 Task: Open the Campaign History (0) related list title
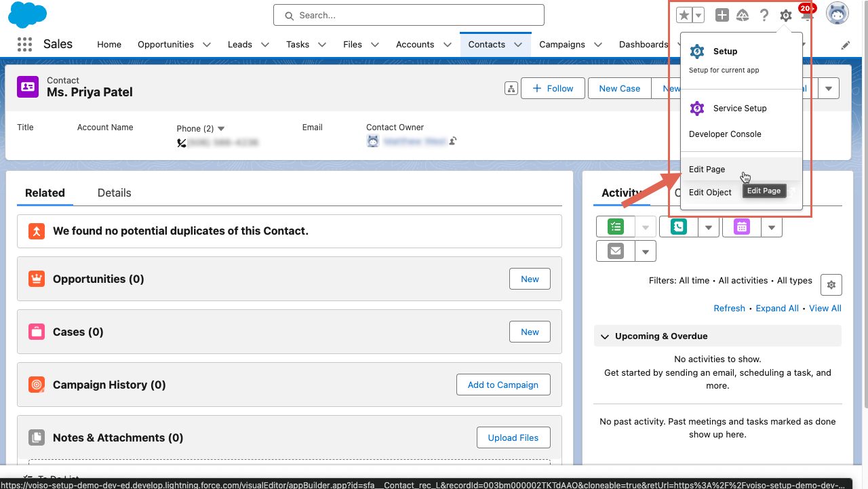[x=109, y=385]
